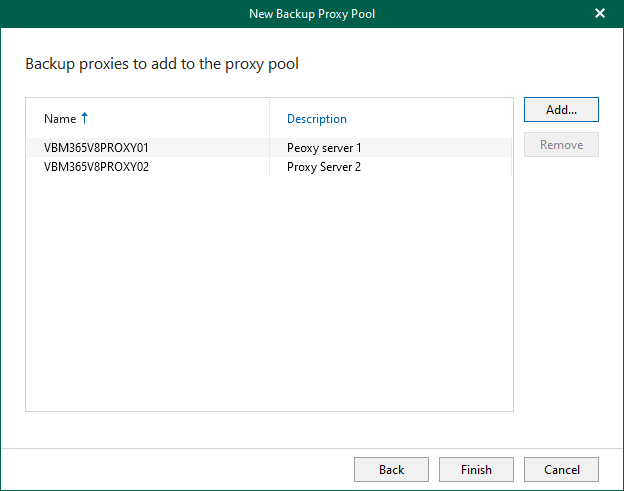Click the Description column header
This screenshot has width=624, height=491.
tap(317, 119)
